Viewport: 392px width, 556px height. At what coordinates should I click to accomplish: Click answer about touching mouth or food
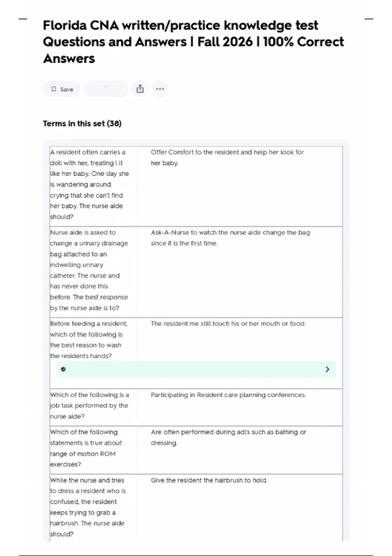click(228, 323)
